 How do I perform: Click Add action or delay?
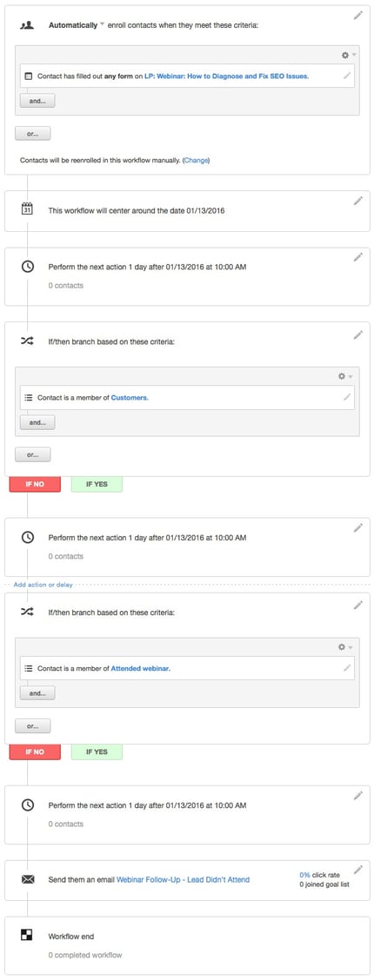(x=43, y=585)
